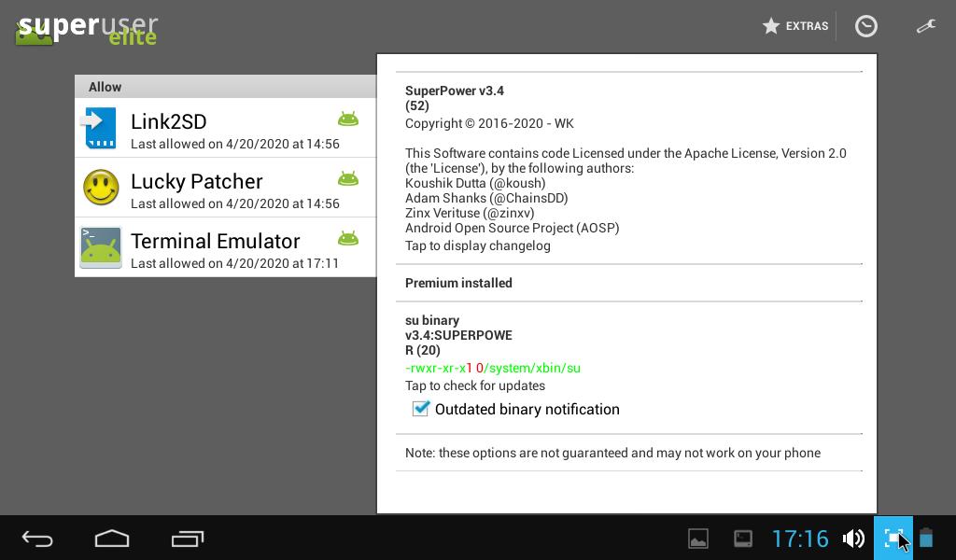This screenshot has width=956, height=560.
Task: Click the 17:16 clock in system bar
Action: coord(800,539)
